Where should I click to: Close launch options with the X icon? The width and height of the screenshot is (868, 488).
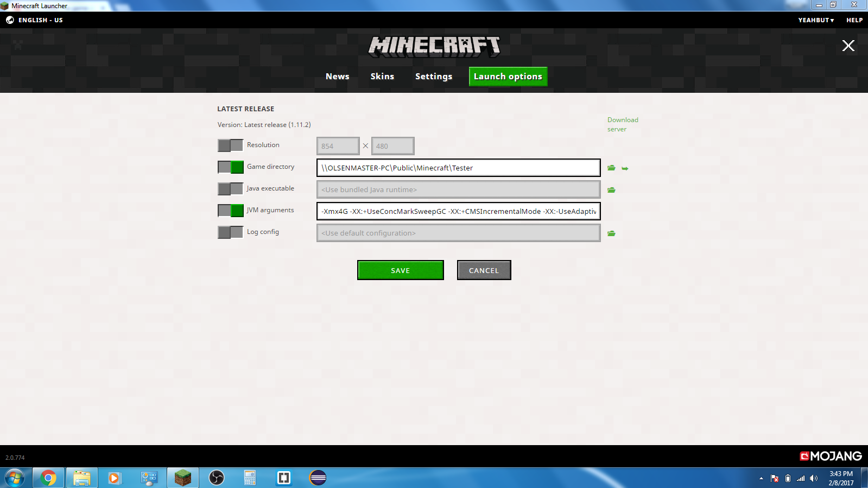(x=848, y=46)
